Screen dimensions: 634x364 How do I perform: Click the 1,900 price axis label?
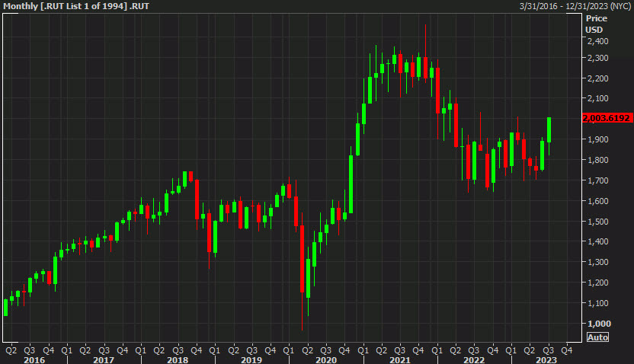(x=597, y=139)
